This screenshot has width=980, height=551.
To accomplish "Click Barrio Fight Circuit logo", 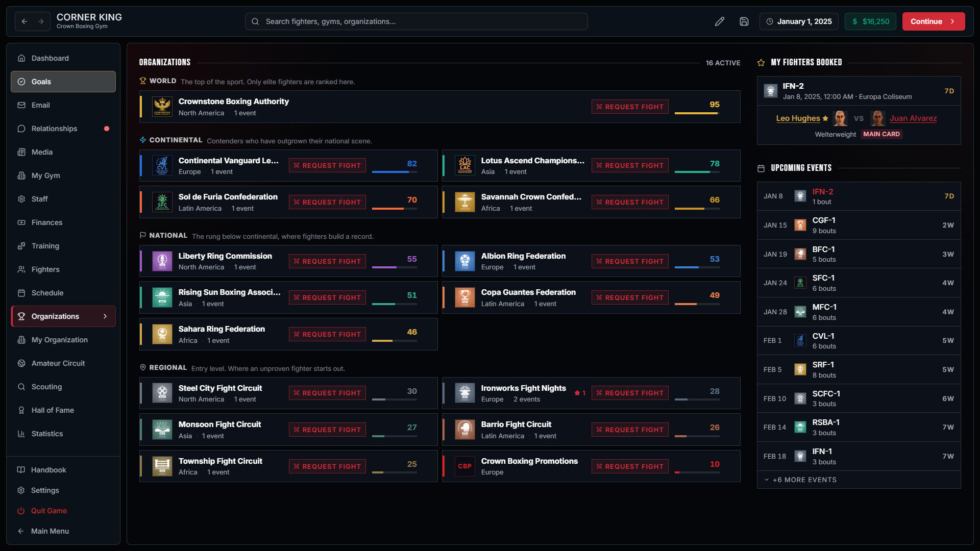I will pyautogui.click(x=465, y=430).
